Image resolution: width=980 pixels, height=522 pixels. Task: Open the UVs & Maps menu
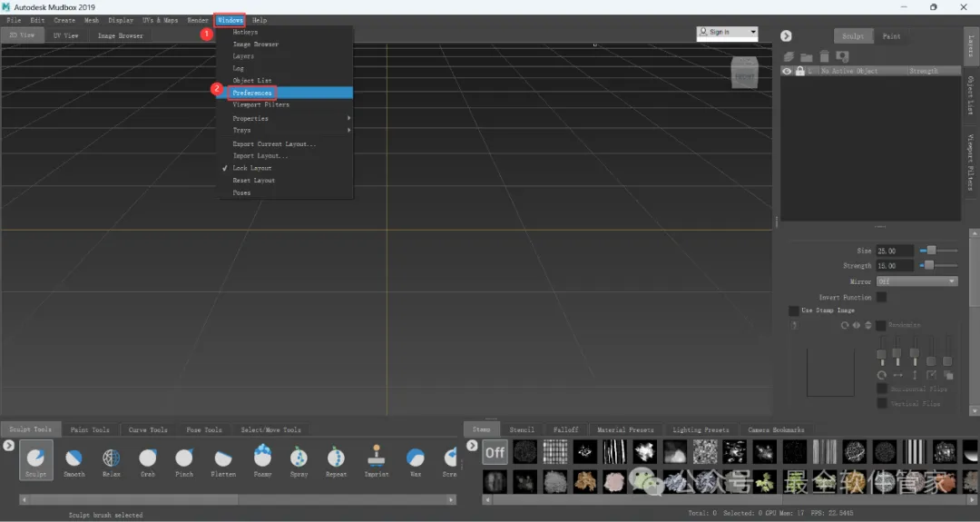coord(160,20)
